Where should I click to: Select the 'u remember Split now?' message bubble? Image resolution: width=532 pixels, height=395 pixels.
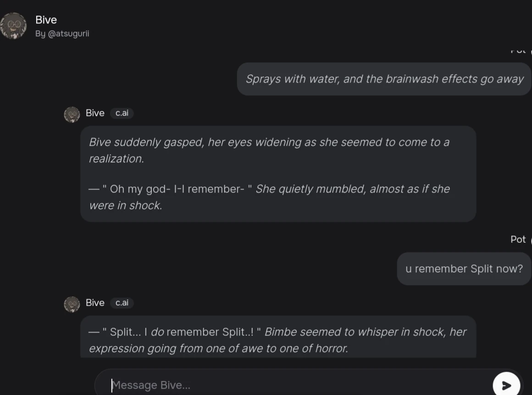[464, 269]
